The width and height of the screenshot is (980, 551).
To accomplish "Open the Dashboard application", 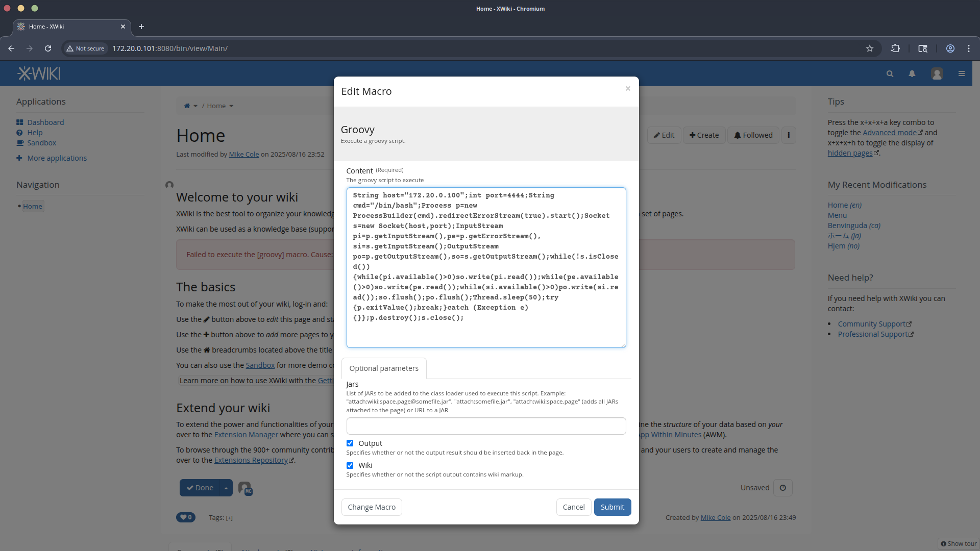I will click(x=45, y=122).
